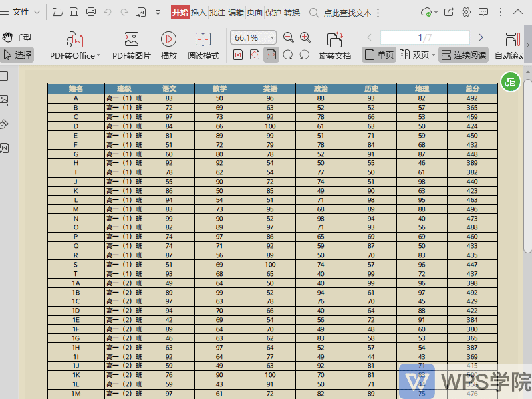Click the green floating export button
Viewport: 532px width, 399px height.
pos(510,82)
